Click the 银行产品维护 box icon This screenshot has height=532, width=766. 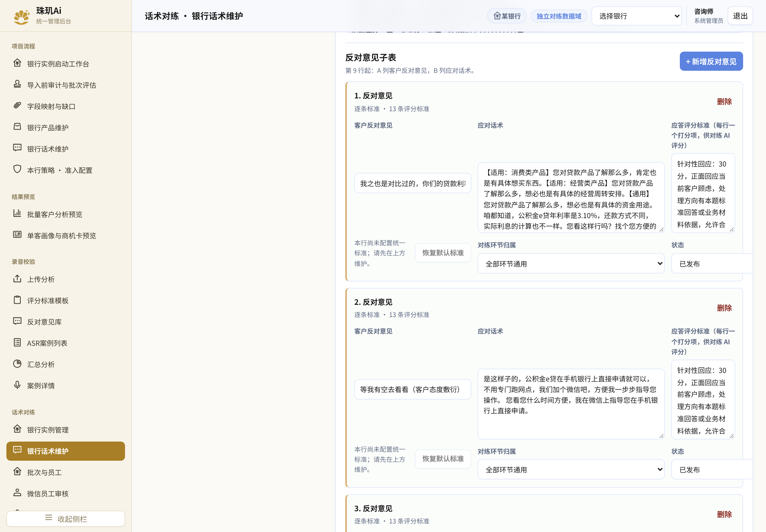click(17, 127)
